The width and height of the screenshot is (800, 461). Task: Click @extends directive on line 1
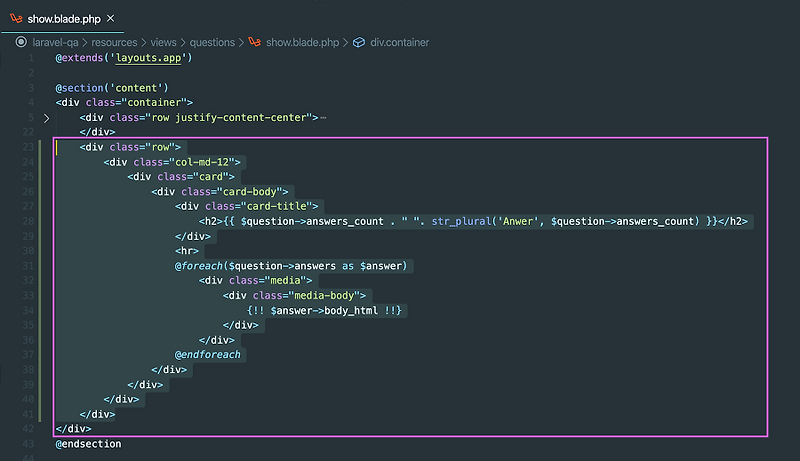(79, 58)
